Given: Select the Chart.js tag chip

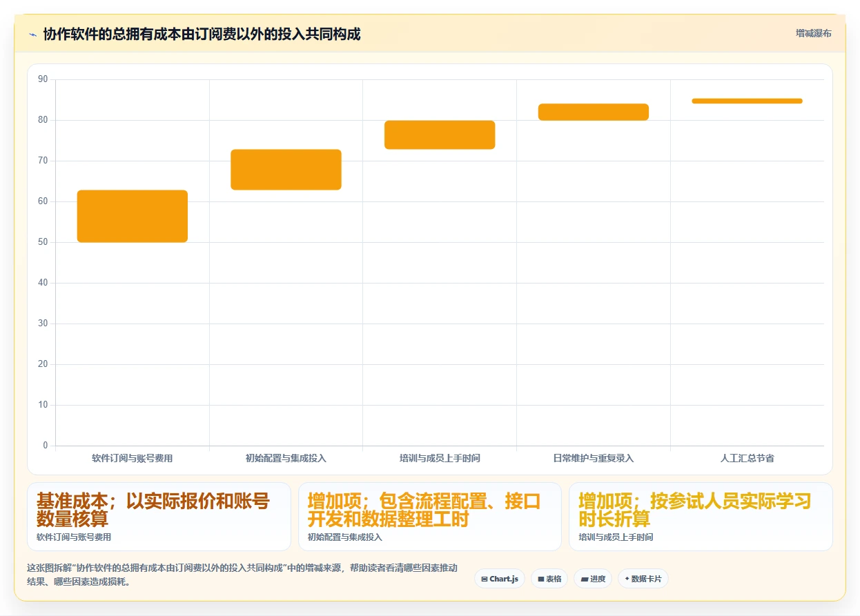Looking at the screenshot, I should pyautogui.click(x=500, y=579).
